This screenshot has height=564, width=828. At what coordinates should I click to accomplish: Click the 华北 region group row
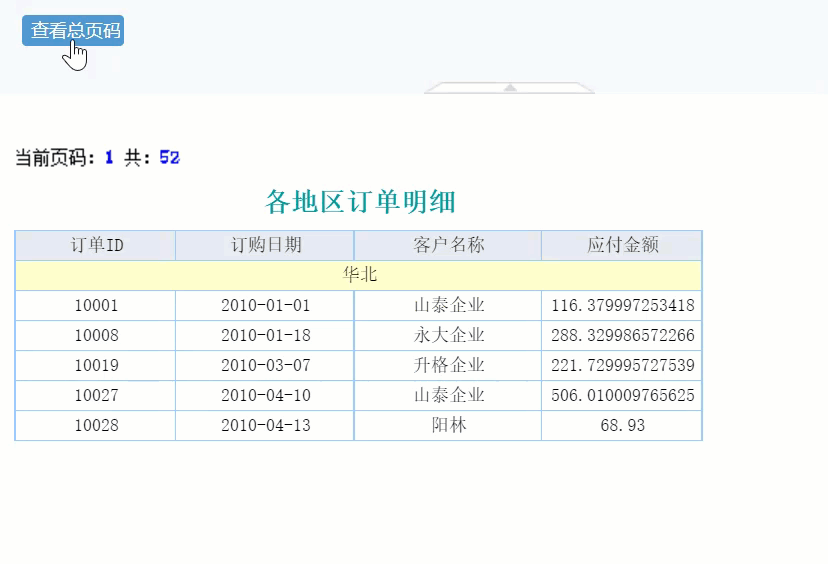click(x=359, y=275)
